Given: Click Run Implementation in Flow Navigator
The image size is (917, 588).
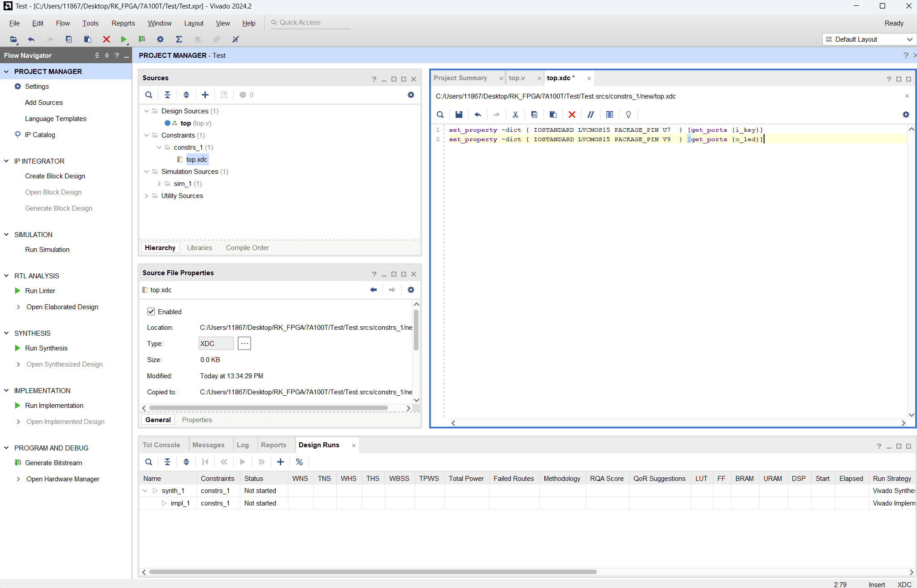Looking at the screenshot, I should click(x=54, y=406).
